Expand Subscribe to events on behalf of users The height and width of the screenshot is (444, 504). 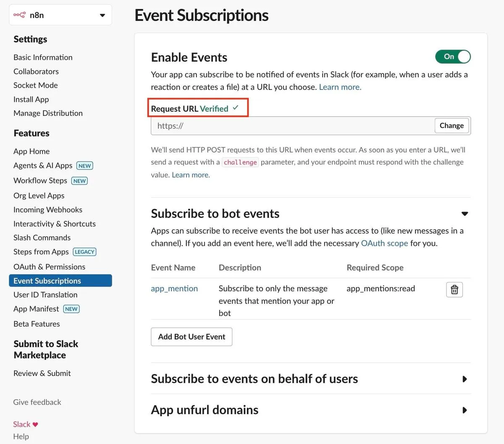point(465,379)
